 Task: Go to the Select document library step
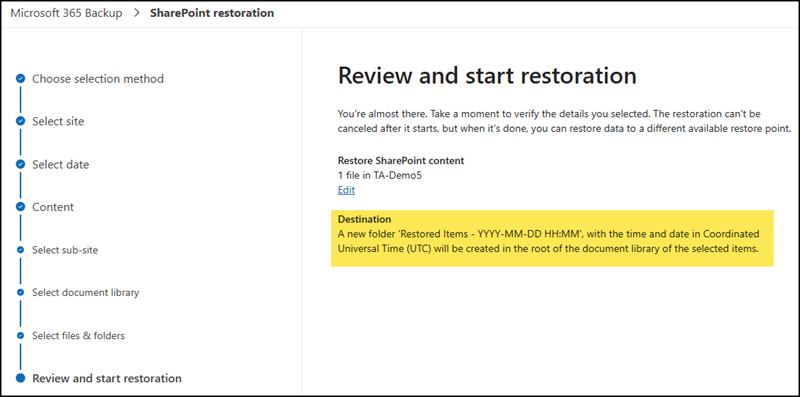click(x=86, y=292)
